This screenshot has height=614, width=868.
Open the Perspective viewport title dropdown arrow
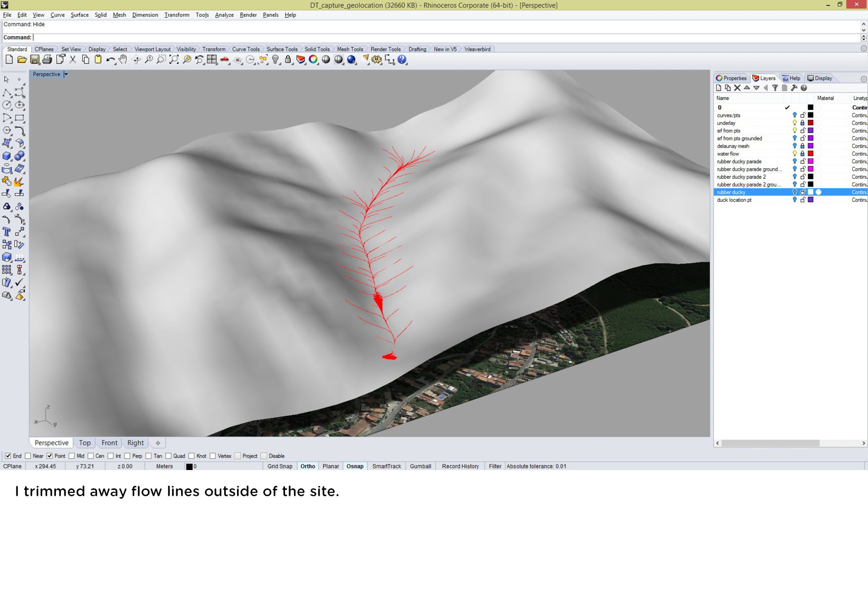[x=66, y=75]
